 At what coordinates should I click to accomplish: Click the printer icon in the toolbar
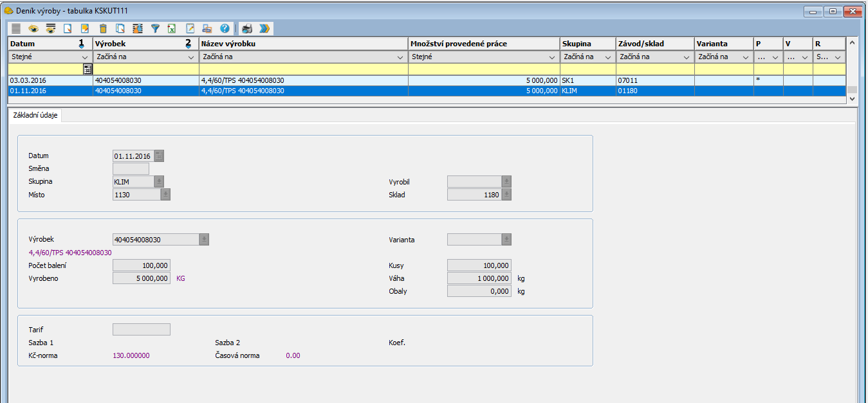(247, 28)
